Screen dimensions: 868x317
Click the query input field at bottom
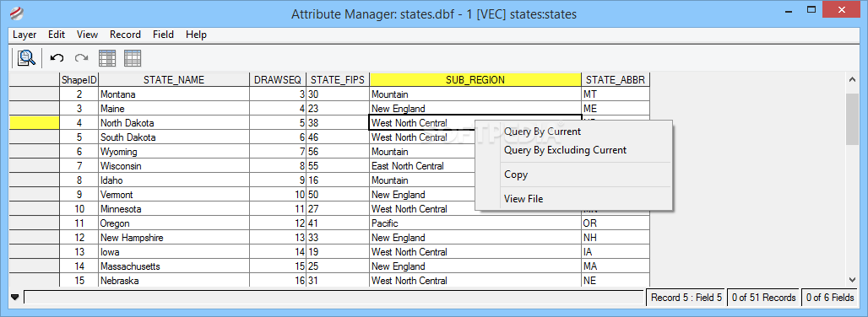click(x=334, y=298)
